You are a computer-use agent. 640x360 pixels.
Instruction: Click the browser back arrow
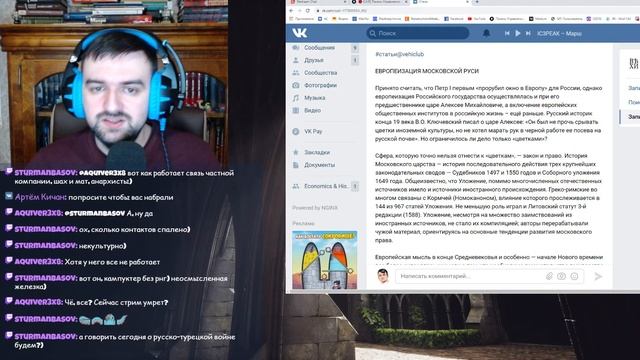click(291, 11)
